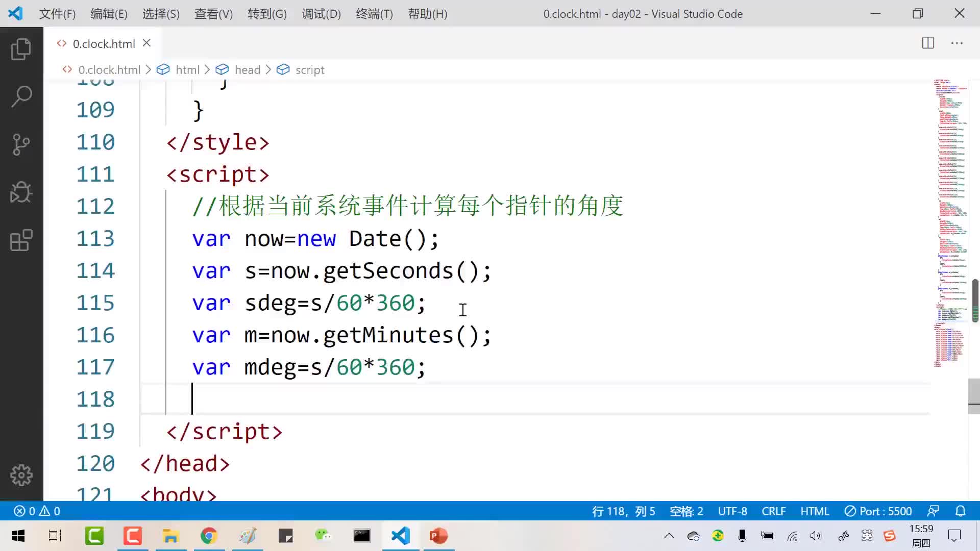Switch to Visual Studio Code taskbar icon
Image resolution: width=980 pixels, height=551 pixels.
coord(400,536)
